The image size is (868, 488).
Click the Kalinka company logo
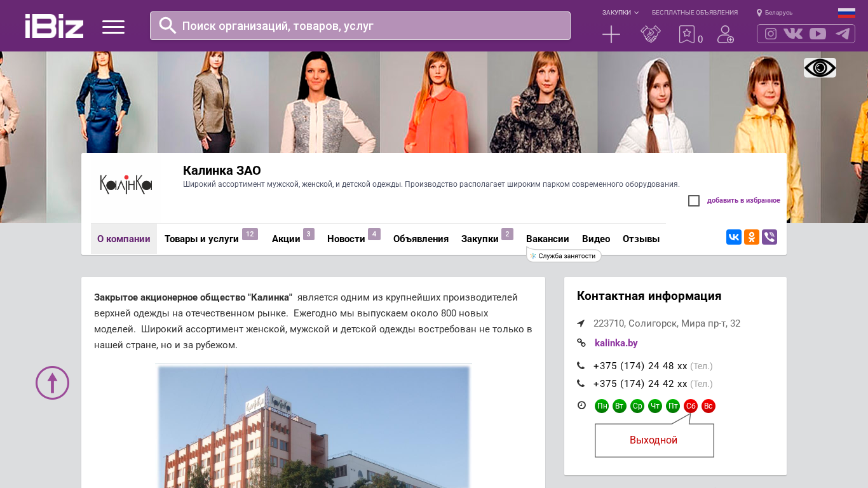tap(126, 185)
